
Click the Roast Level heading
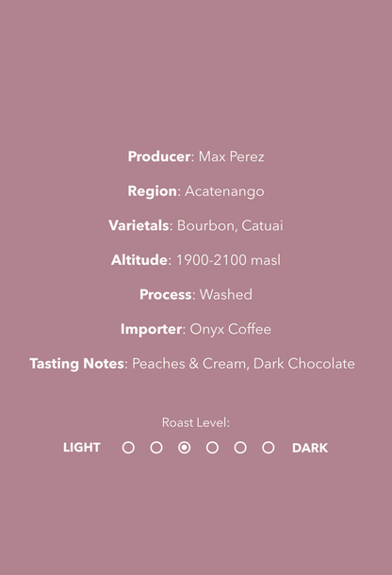pyautogui.click(x=196, y=422)
